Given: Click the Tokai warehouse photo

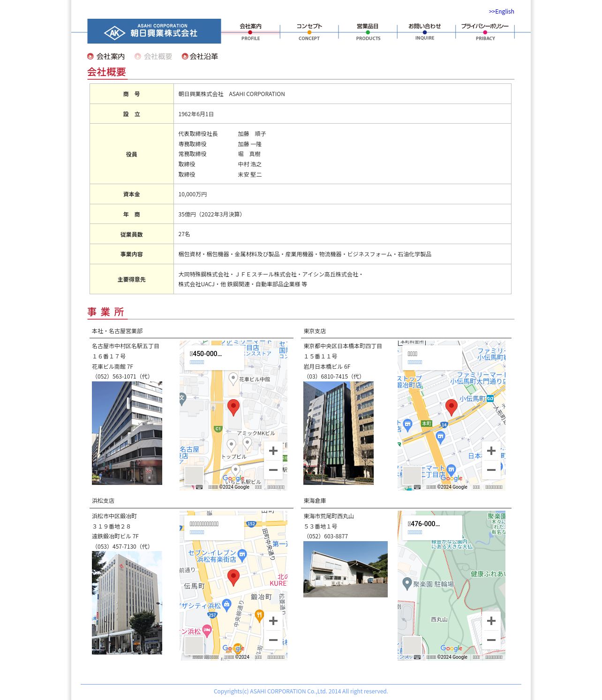Looking at the screenshot, I should 346,569.
